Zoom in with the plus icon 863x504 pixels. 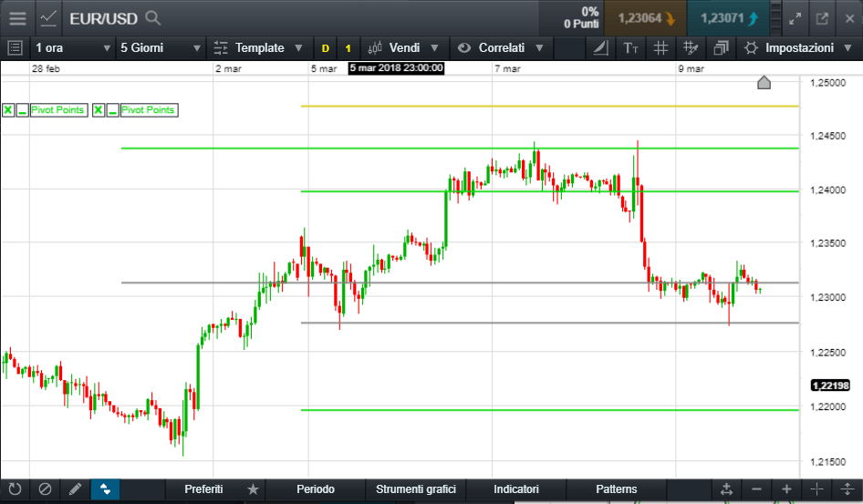[x=787, y=489]
